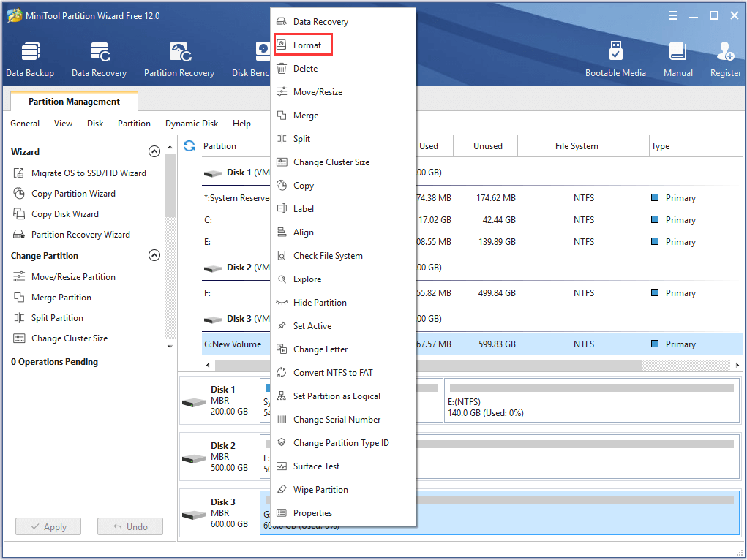The height and width of the screenshot is (560, 747).
Task: Open the Partition menu
Action: 135,124
